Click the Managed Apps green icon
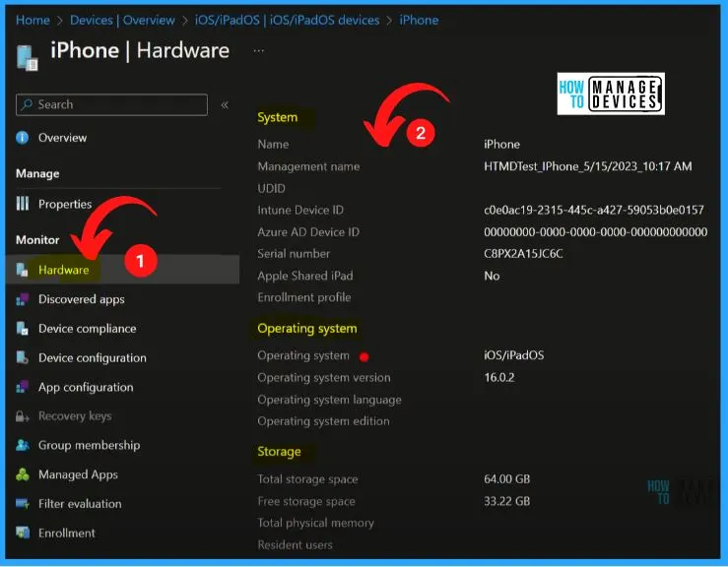 coord(22,474)
